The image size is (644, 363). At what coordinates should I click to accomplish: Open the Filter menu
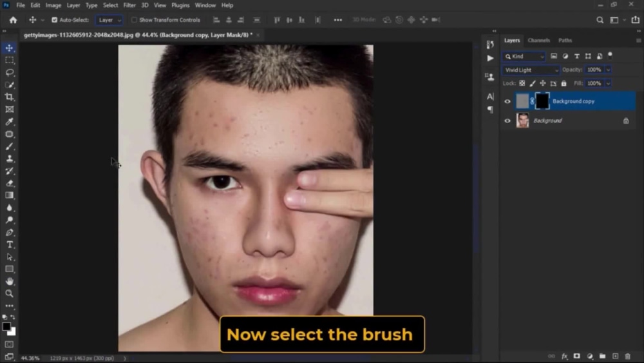(129, 5)
